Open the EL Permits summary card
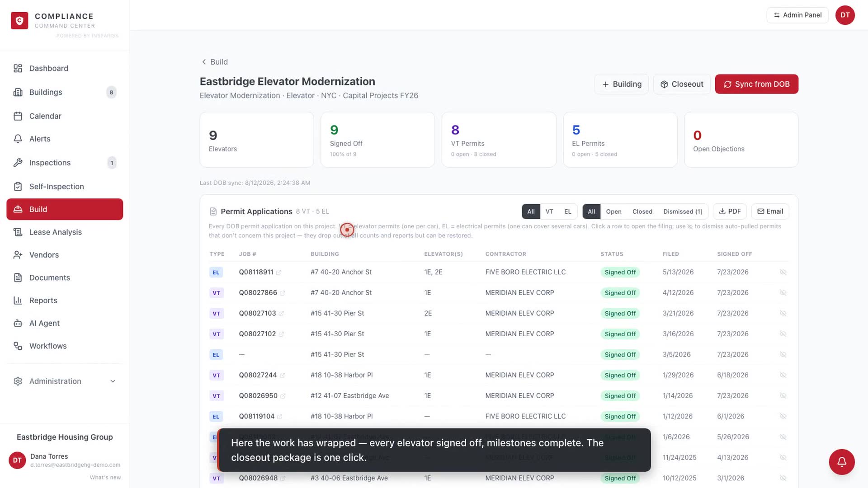Viewport: 868px width, 488px height. pos(620,140)
